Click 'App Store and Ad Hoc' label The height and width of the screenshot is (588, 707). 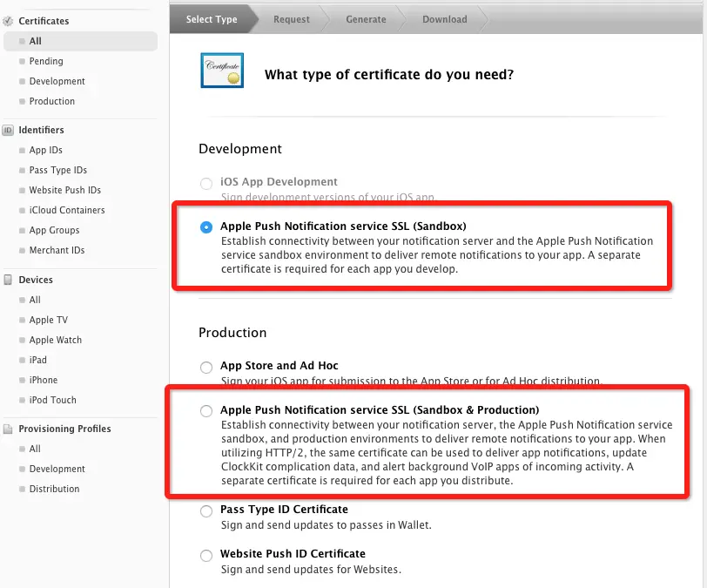(x=279, y=366)
